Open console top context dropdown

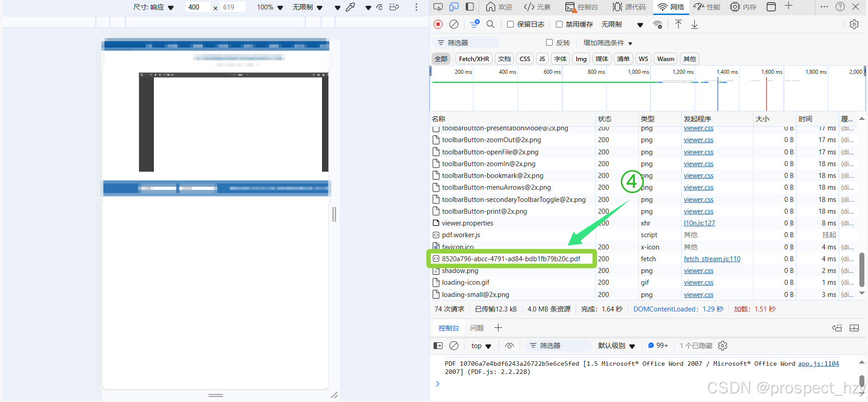click(481, 346)
